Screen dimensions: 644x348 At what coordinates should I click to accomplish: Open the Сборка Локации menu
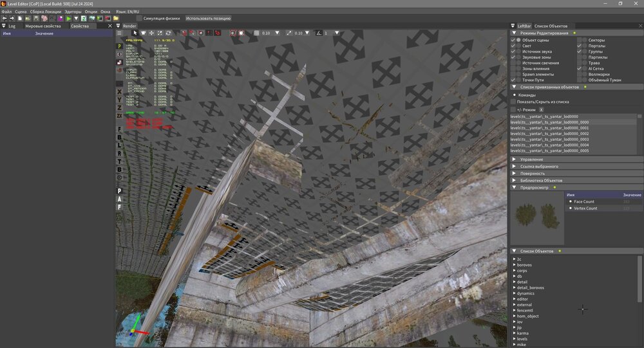point(45,12)
